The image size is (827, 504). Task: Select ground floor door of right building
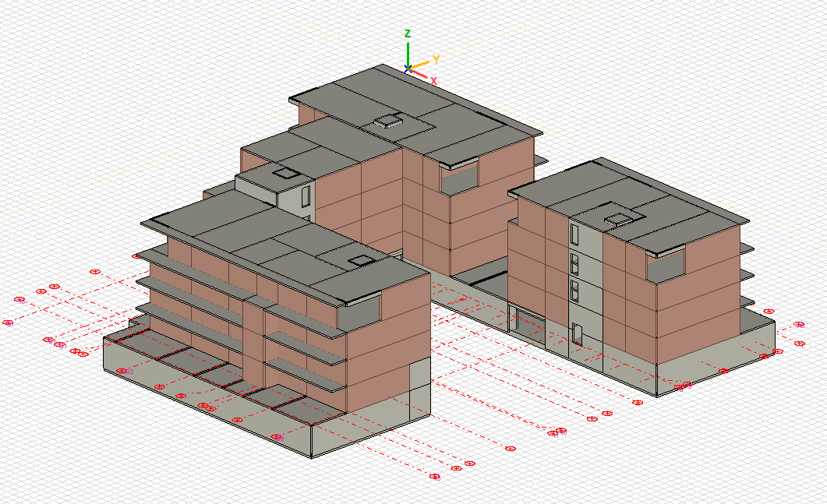coord(577,334)
